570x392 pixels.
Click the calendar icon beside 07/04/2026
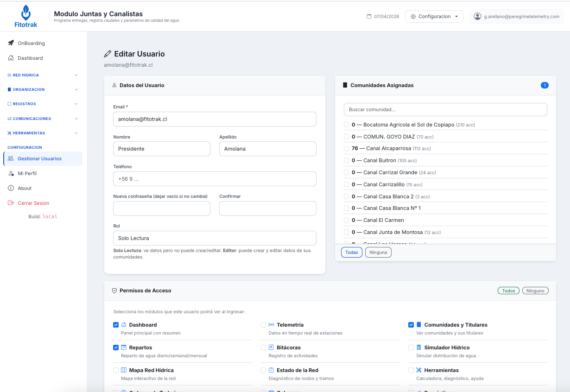click(x=369, y=17)
